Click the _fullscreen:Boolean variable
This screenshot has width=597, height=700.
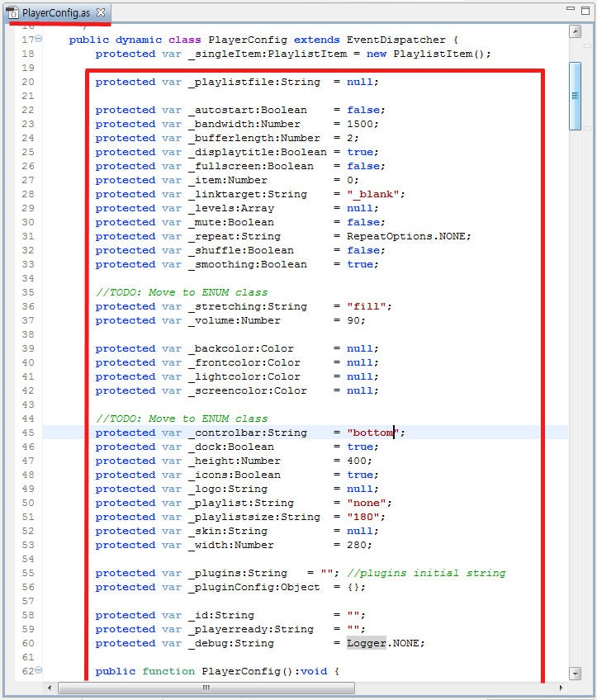point(251,167)
